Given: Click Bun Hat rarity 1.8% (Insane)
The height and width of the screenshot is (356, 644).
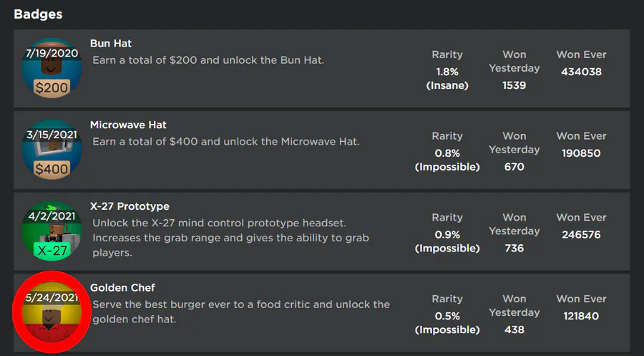Looking at the screenshot, I should 447,78.
